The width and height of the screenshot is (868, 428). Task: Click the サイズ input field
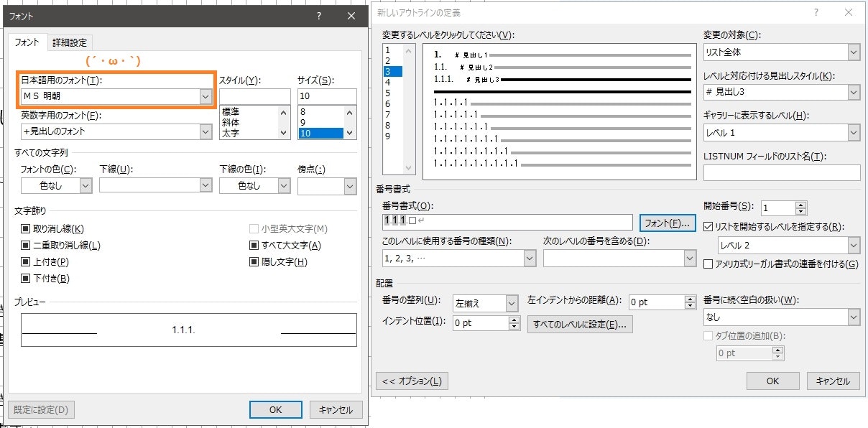pyautogui.click(x=327, y=96)
